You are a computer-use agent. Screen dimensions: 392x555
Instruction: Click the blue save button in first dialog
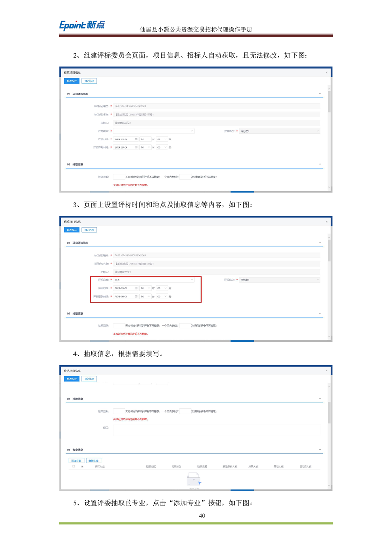click(x=72, y=81)
